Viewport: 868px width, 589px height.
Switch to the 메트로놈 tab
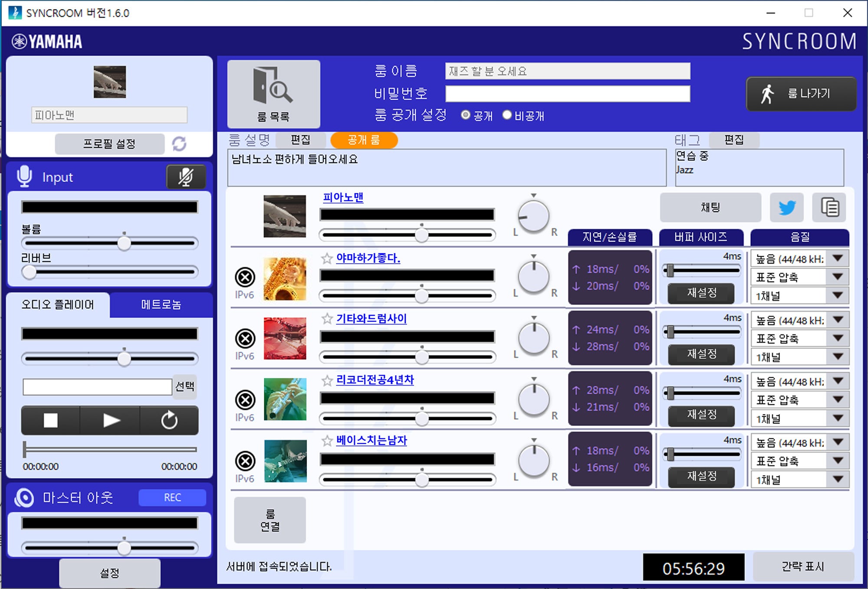(161, 305)
